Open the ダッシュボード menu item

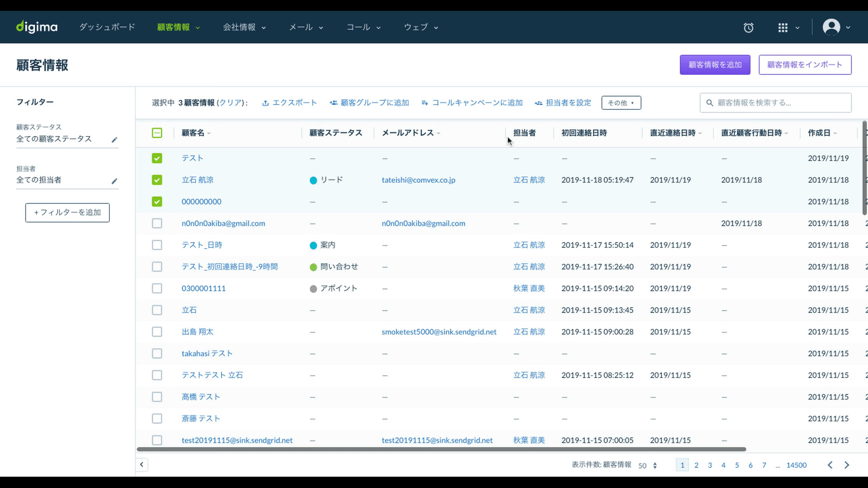pyautogui.click(x=107, y=27)
